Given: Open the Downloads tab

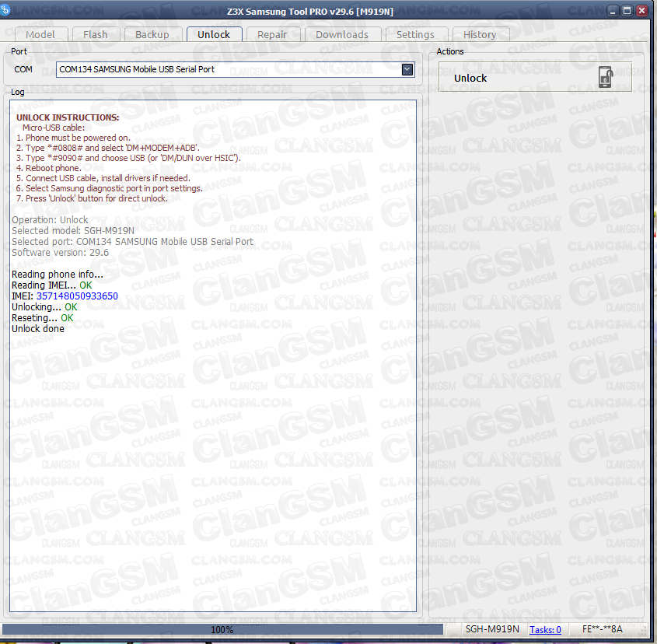Looking at the screenshot, I should pos(342,34).
